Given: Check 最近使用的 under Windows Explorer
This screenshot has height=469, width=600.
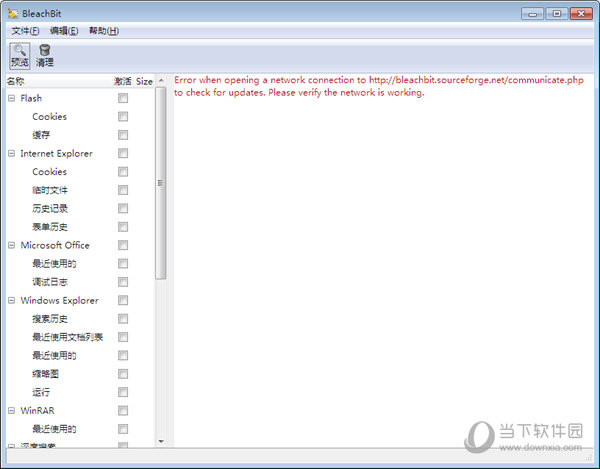Looking at the screenshot, I should (123, 355).
